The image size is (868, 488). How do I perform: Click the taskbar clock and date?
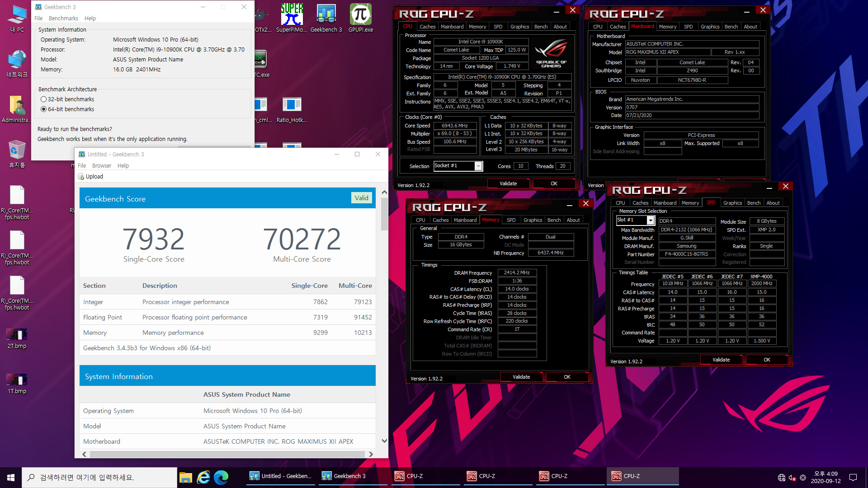(x=826, y=478)
